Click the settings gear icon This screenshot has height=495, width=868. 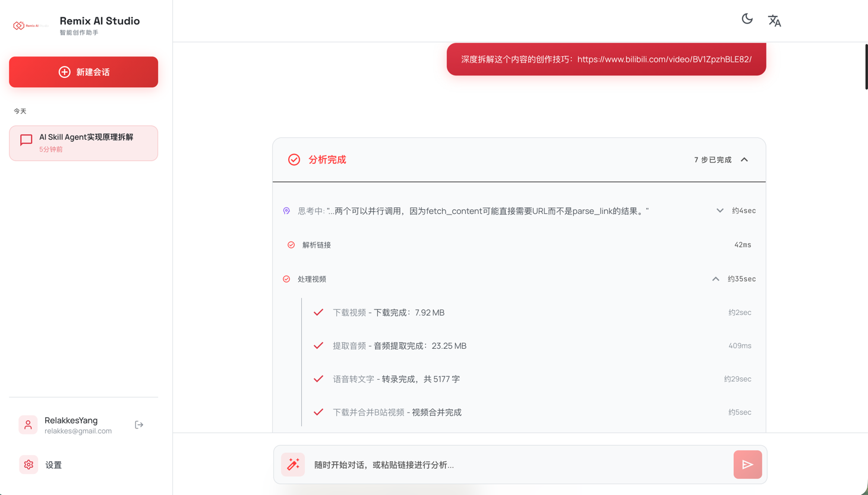click(x=29, y=465)
